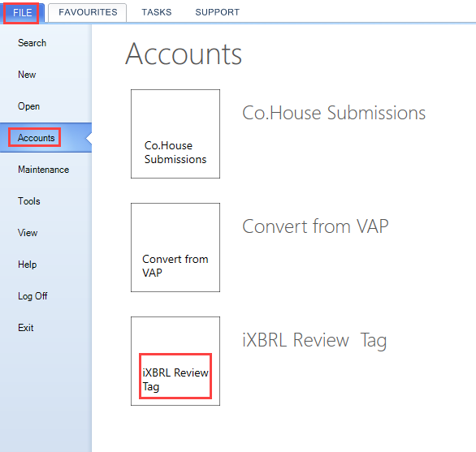Choose Open in the sidebar menu
Viewport: 476px width, 452px height.
coord(29,106)
